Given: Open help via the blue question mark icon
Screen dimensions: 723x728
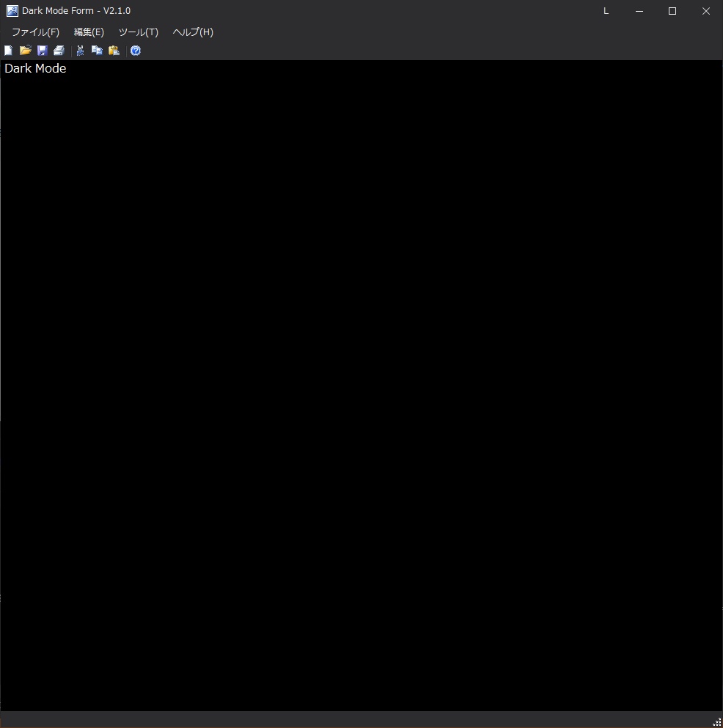Looking at the screenshot, I should pyautogui.click(x=136, y=50).
